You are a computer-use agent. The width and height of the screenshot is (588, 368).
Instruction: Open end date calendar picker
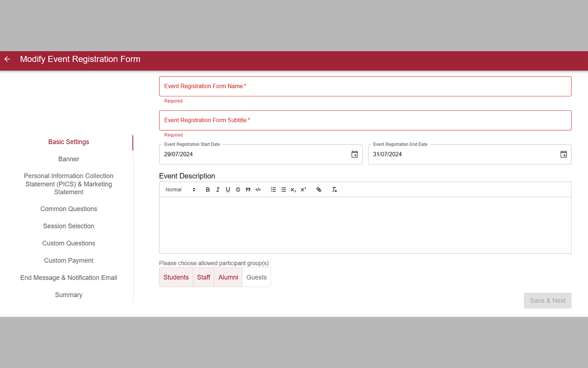click(563, 155)
